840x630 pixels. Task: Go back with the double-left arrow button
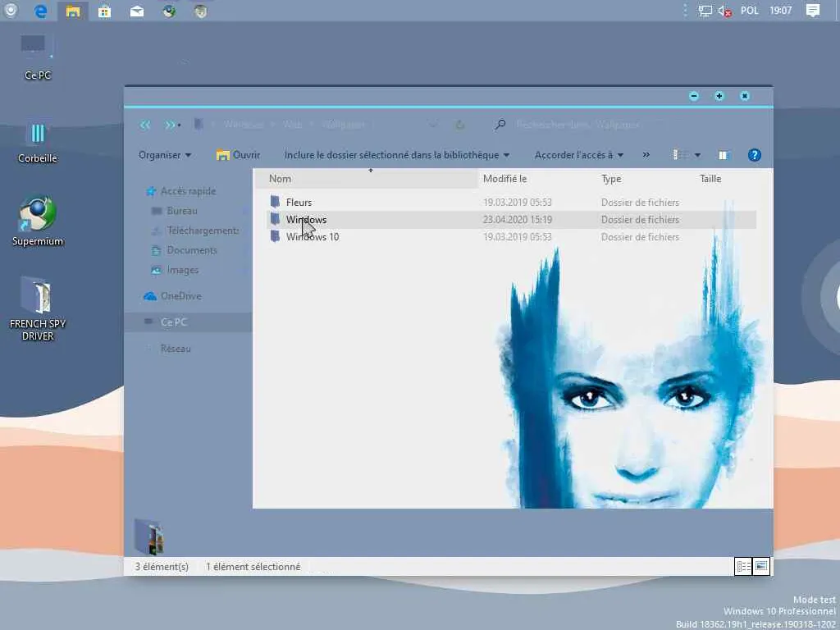pos(145,125)
